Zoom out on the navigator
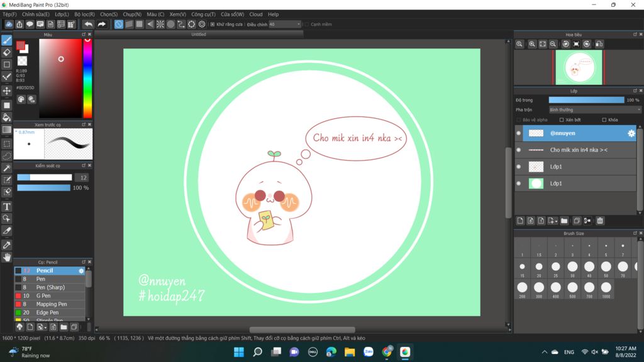644x362 pixels. [x=553, y=44]
